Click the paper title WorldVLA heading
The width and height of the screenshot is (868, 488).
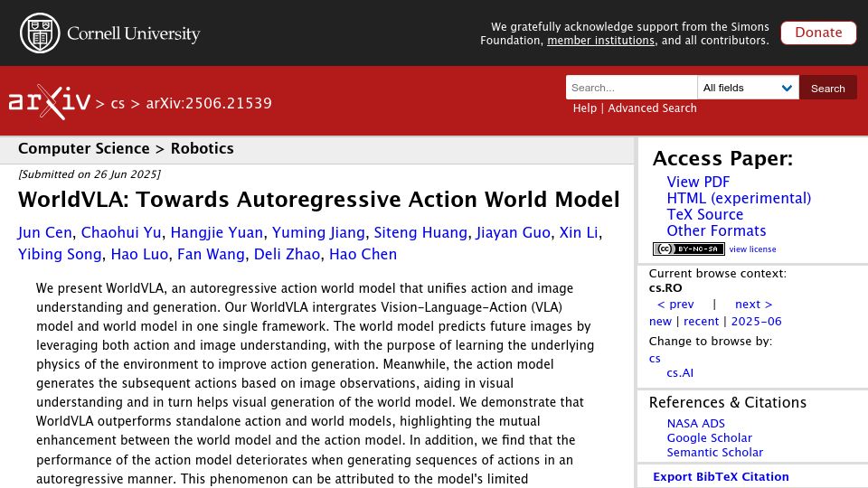click(x=319, y=199)
